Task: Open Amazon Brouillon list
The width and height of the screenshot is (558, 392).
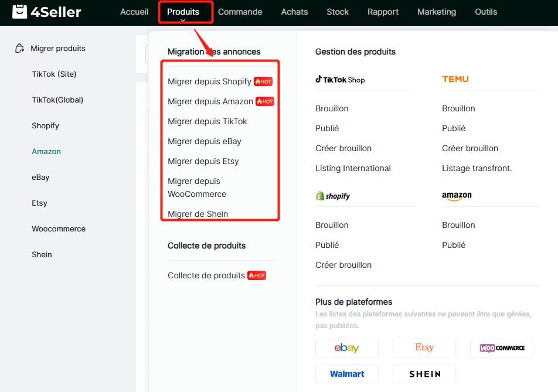Action: tap(459, 225)
